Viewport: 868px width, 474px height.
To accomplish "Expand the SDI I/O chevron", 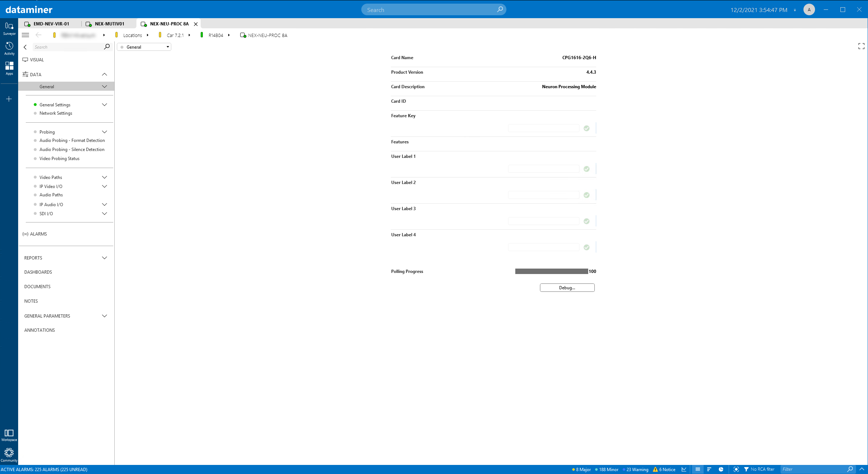I will [x=105, y=213].
